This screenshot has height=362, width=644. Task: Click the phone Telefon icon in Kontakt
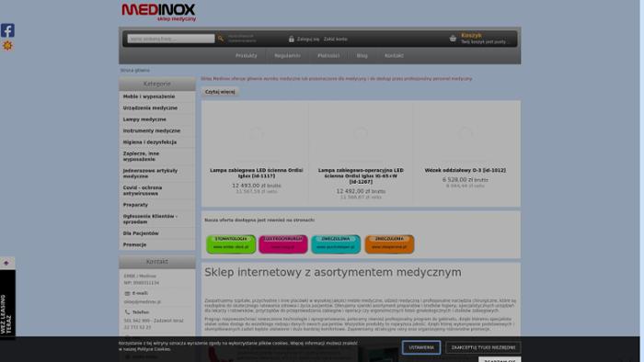click(127, 312)
